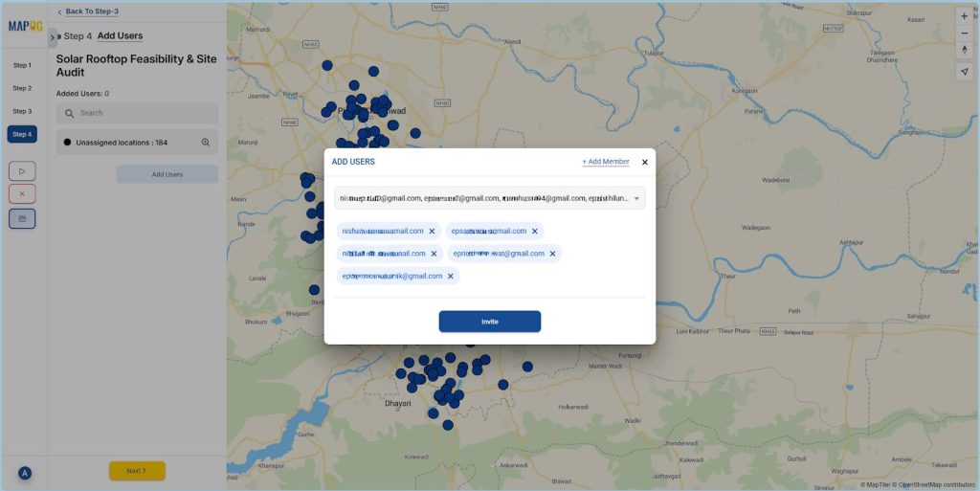Remove the chip ending in nik@gmail.com
Image resolution: width=980 pixels, height=491 pixels.
pos(451,276)
